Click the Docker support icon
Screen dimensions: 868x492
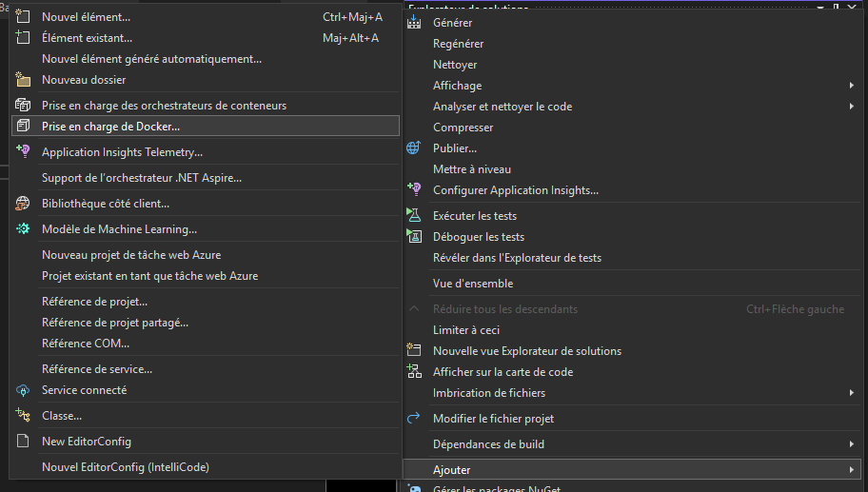click(23, 127)
